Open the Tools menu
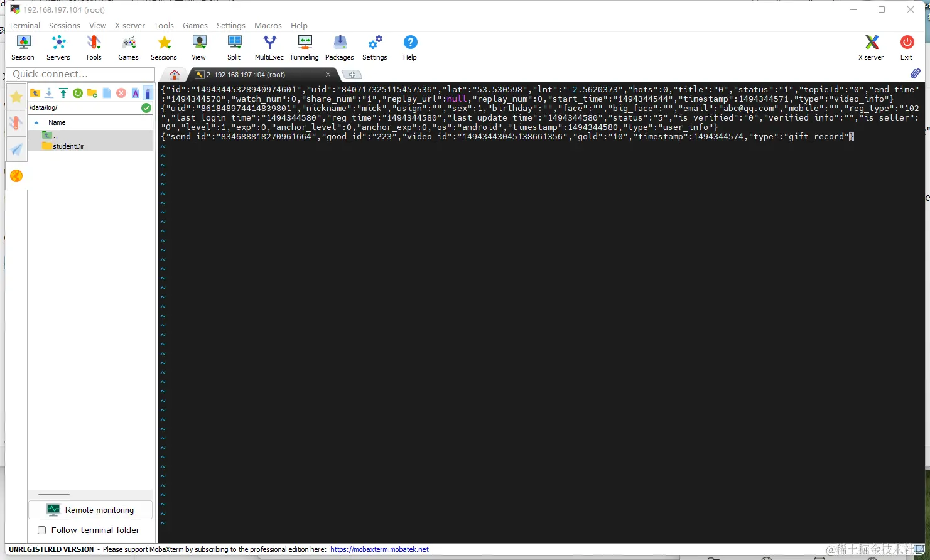The image size is (930, 560). [164, 25]
